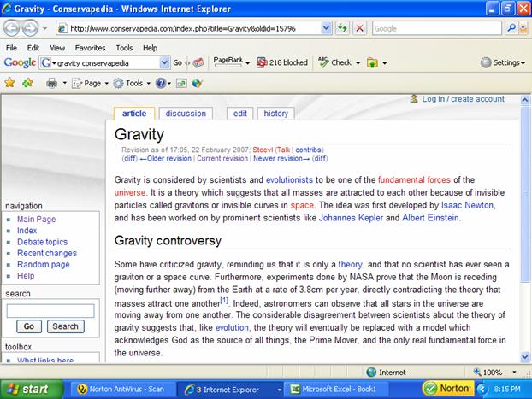Click the Refresh page icon
Image resolution: width=532 pixels, height=399 pixels.
tap(342, 28)
